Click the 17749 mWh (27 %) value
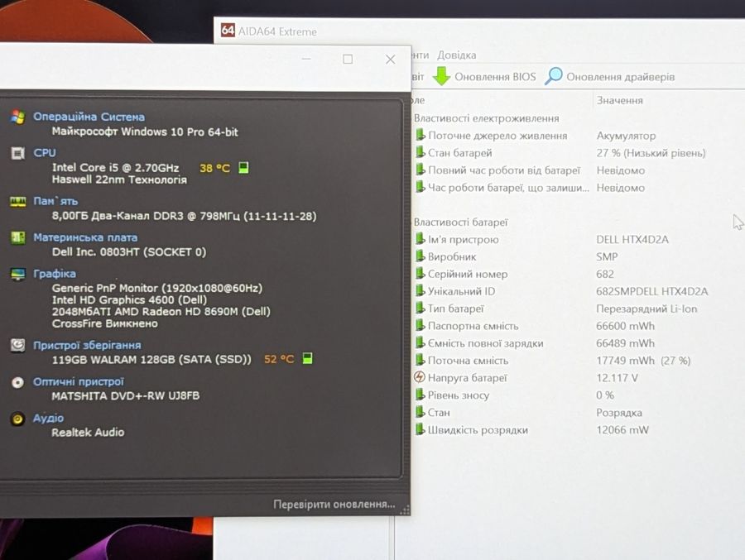Viewport: 745px width, 560px height. click(x=643, y=361)
